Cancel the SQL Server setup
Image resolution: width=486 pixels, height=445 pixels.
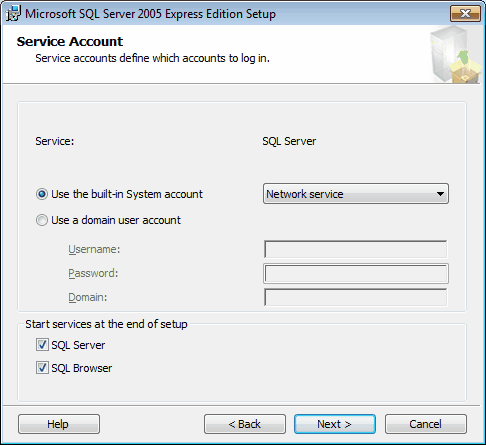[426, 424]
